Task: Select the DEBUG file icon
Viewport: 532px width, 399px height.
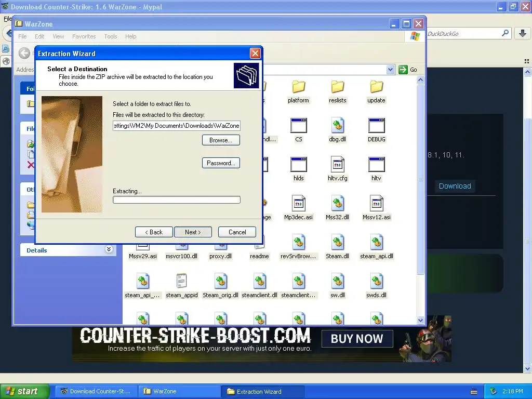Action: pos(376,126)
